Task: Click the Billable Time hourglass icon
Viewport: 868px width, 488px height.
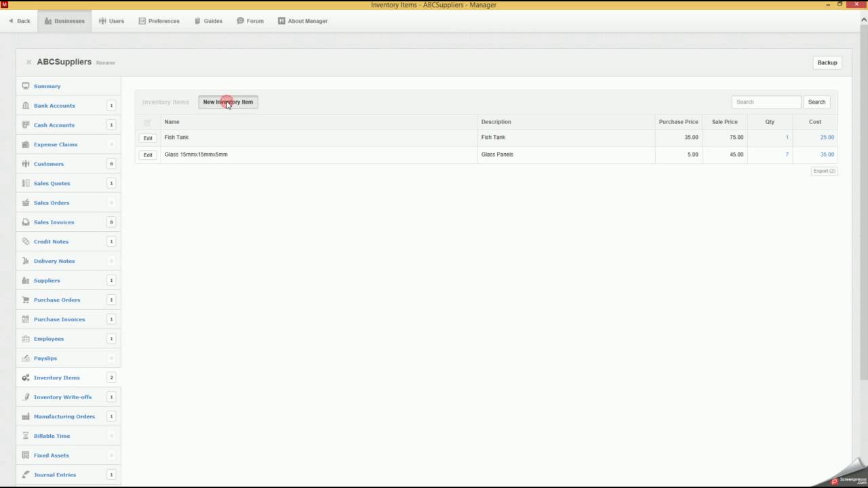Action: click(26, 436)
